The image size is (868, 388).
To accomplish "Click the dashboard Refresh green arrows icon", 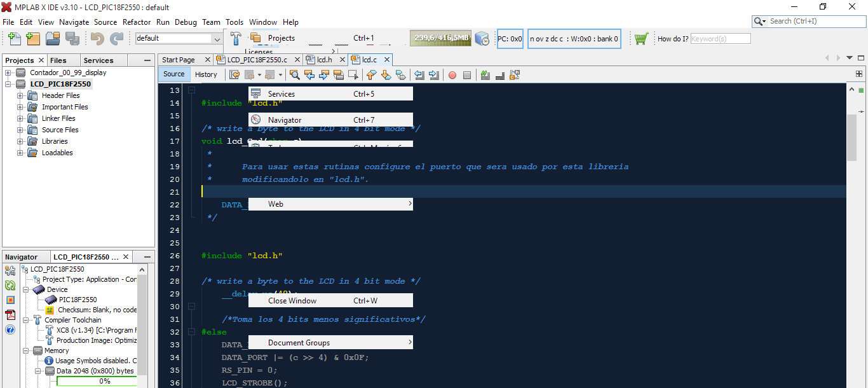I will pos(10,286).
